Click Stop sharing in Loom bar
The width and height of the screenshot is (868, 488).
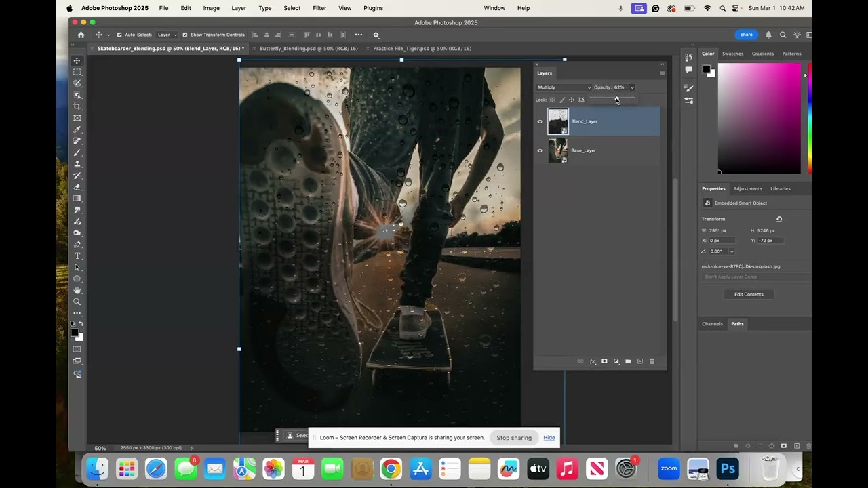tap(514, 438)
